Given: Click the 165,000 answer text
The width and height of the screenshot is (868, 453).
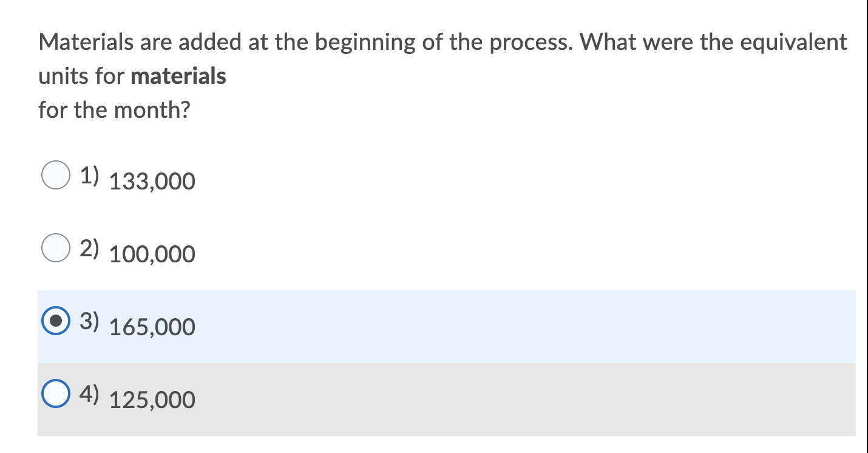Looking at the screenshot, I should coord(151,327).
